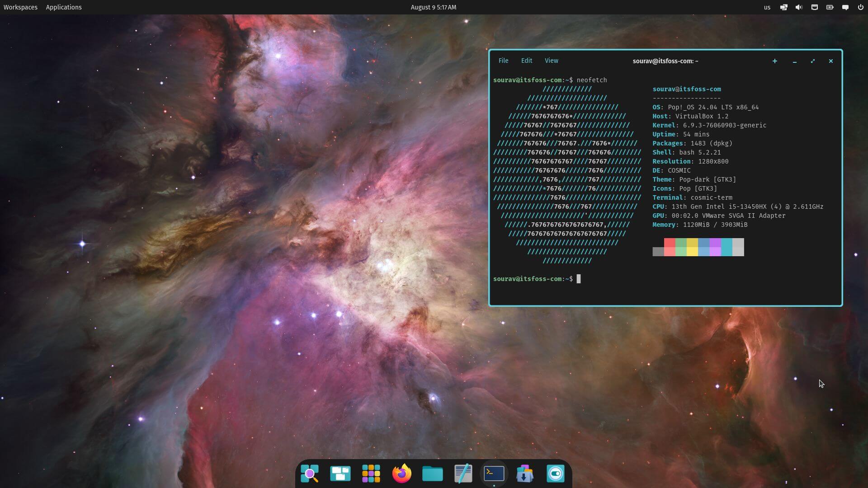Open the File menu in the terminal
Screen dimensions: 868x488
(x=503, y=60)
